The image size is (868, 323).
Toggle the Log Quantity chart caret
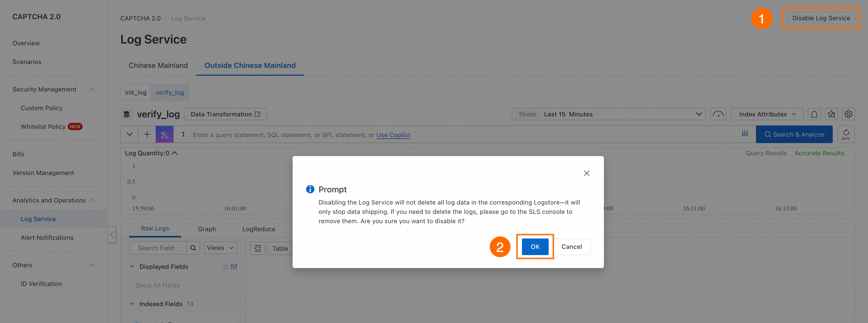pyautogui.click(x=175, y=153)
